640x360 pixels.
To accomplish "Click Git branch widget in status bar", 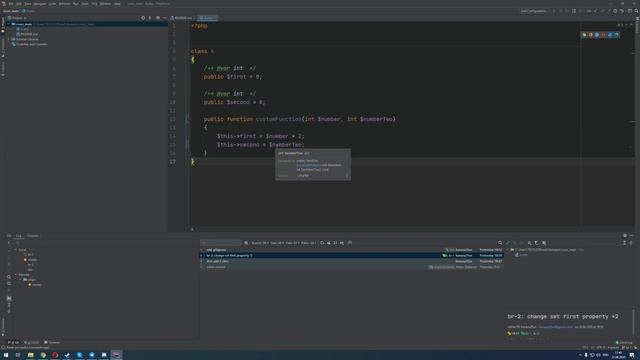I will [627, 347].
